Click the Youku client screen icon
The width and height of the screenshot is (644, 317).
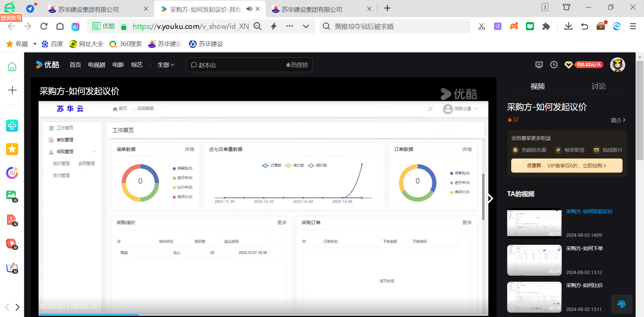(539, 65)
